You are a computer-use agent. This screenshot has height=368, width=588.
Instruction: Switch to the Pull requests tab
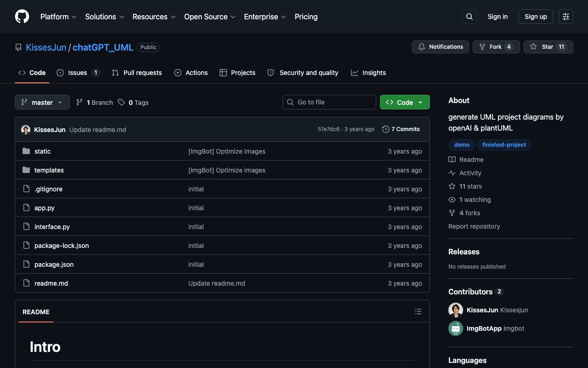coord(137,73)
